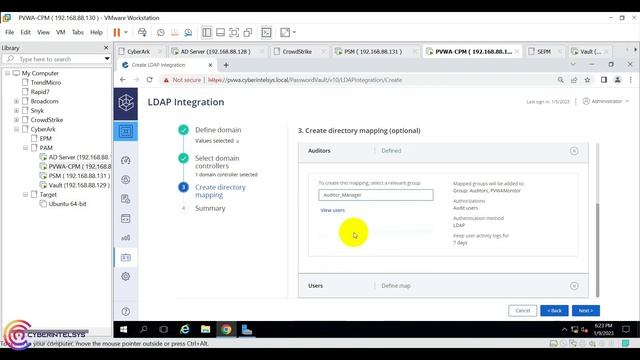Bookmark this page with star icon
640x360 pixels.
click(x=587, y=80)
